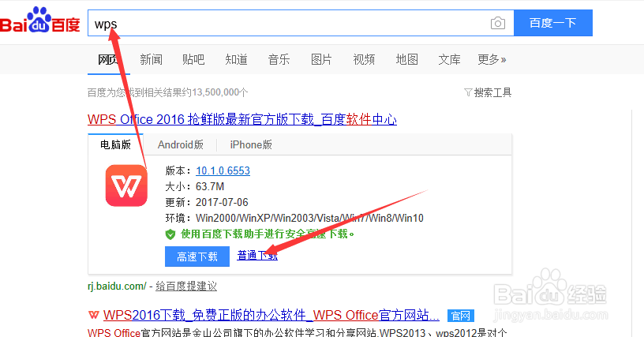Expand the 更多» menu
644x337 pixels.
point(492,60)
